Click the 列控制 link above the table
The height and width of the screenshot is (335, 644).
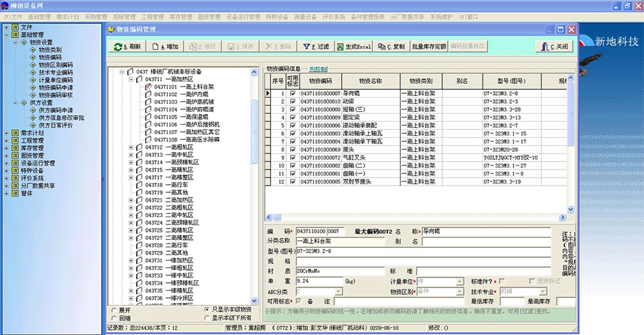click(318, 68)
